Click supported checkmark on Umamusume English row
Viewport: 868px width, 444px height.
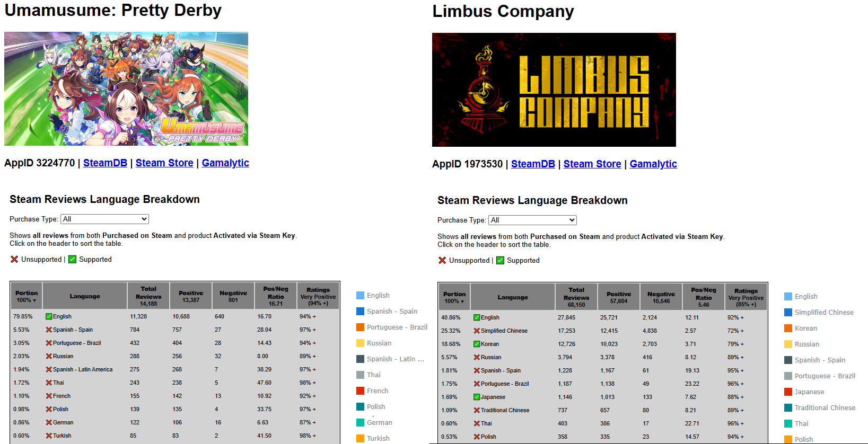tap(49, 316)
